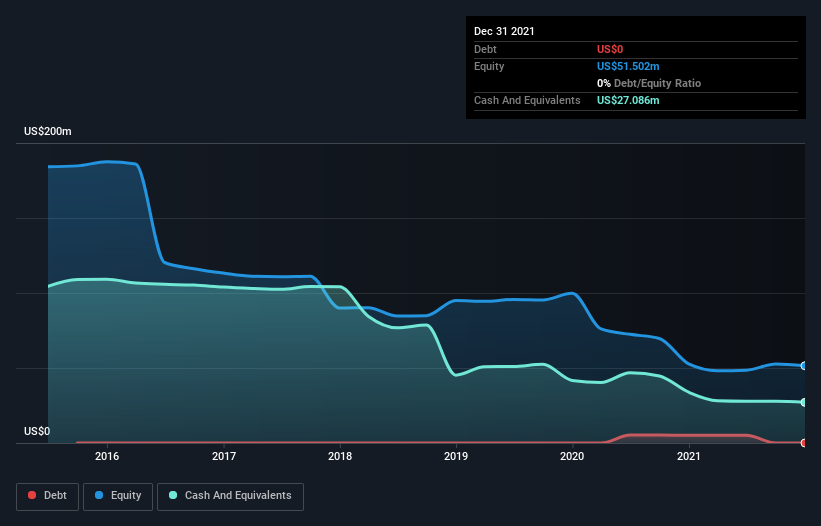This screenshot has height=526, width=821.
Task: Click the teal Cash end-point marker
Action: (804, 402)
